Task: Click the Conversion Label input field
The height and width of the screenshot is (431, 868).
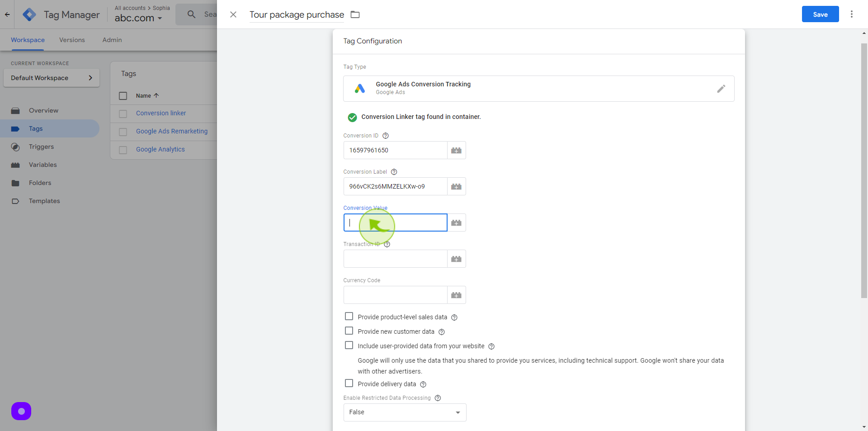Action: click(x=396, y=186)
